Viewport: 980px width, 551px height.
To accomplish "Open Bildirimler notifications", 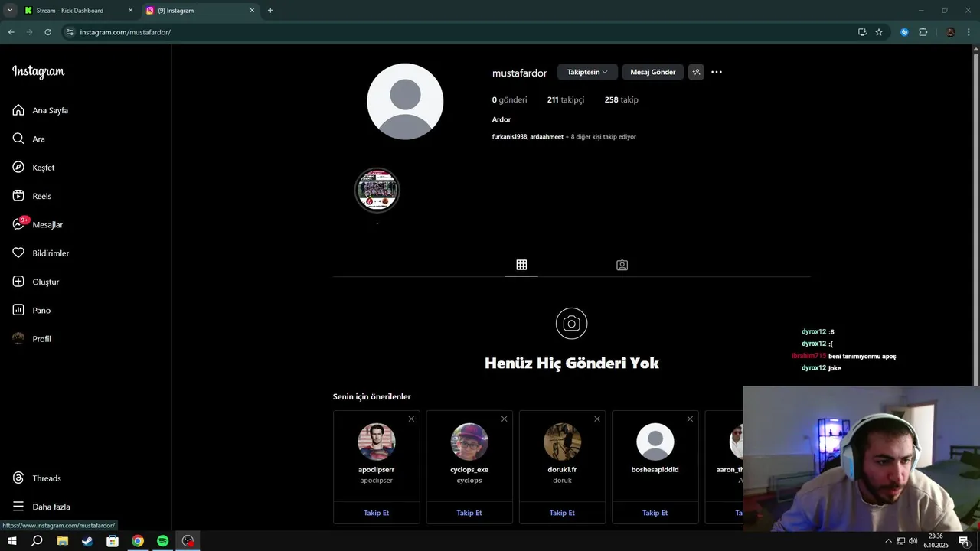I will click(41, 253).
